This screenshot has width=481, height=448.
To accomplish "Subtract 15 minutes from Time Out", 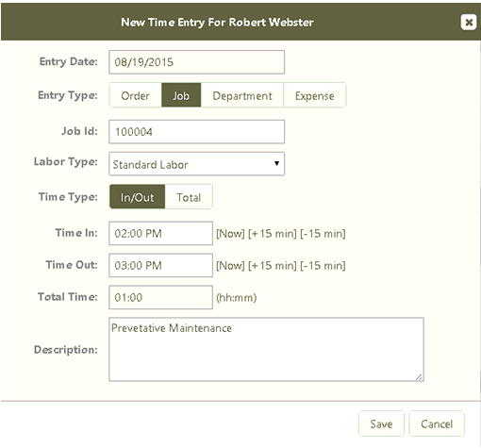I will [x=323, y=266].
